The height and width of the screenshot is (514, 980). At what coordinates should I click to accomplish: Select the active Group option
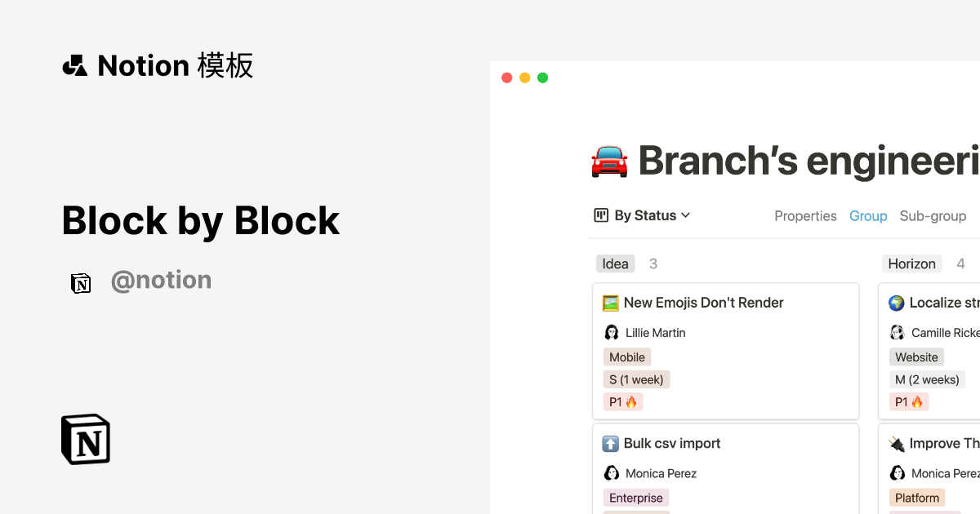(x=868, y=215)
